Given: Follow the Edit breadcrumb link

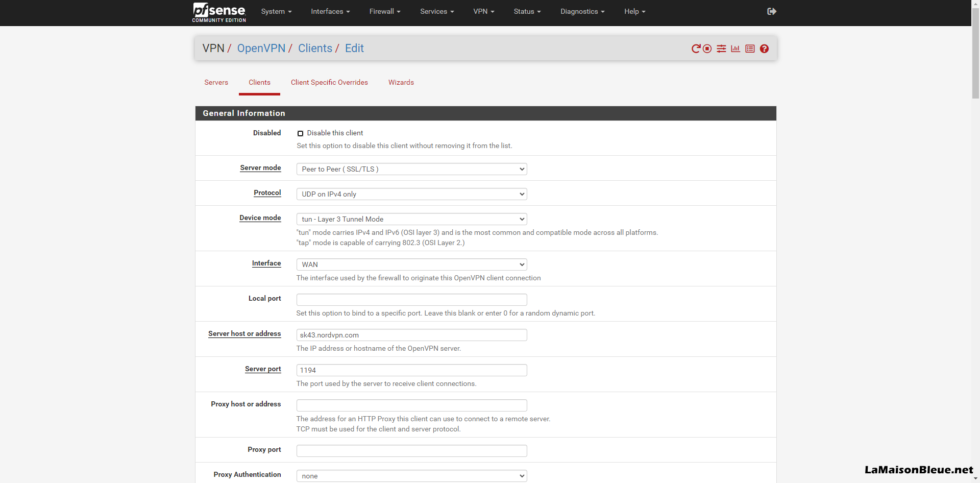Looking at the screenshot, I should coord(354,48).
